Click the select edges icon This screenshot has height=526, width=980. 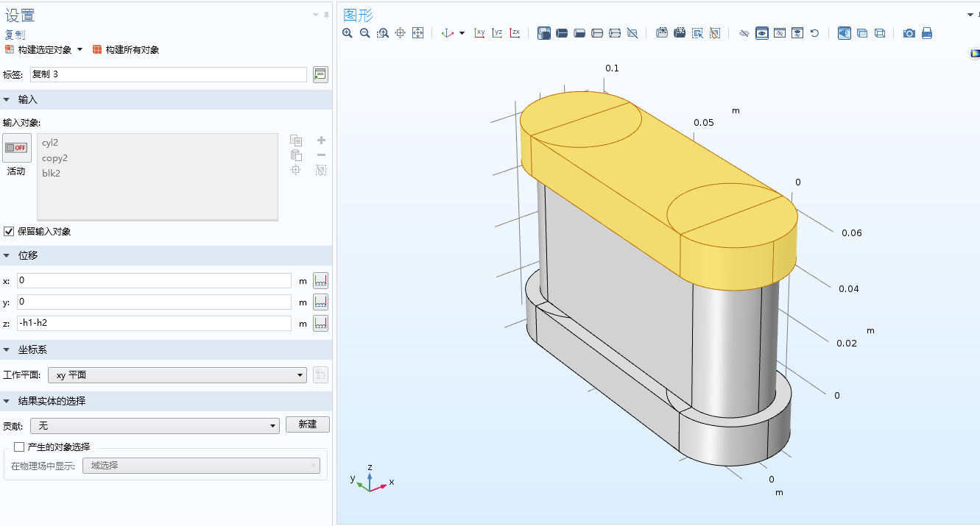pos(597,33)
